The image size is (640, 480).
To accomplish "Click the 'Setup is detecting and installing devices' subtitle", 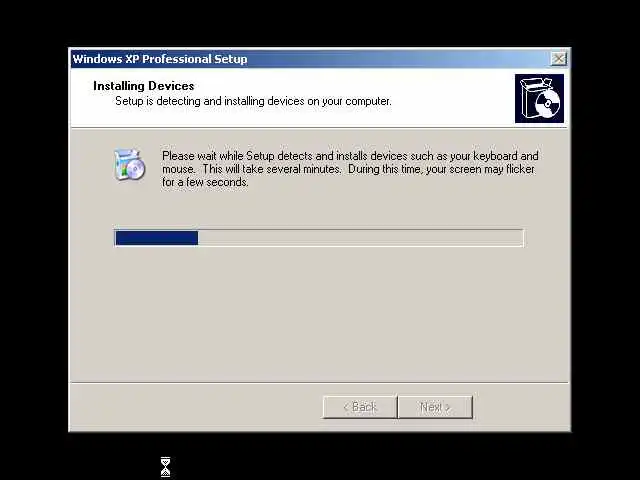I will tap(253, 101).
